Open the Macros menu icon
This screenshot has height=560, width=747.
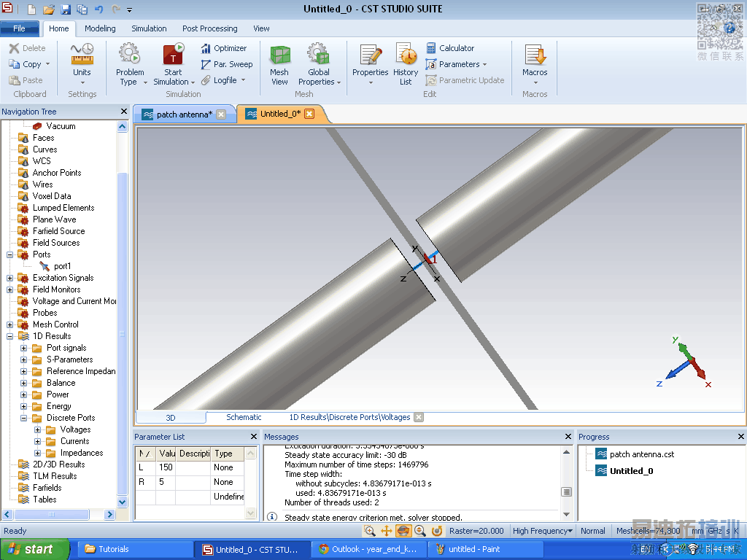pos(535,54)
